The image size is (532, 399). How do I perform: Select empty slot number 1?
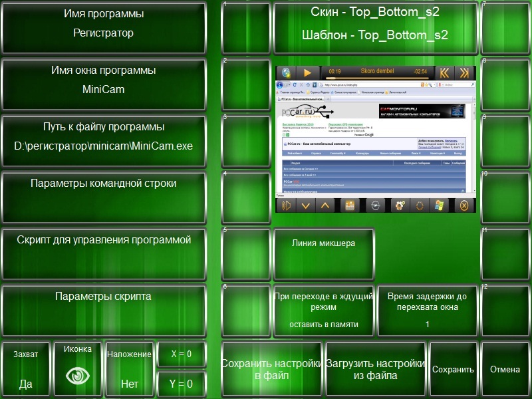[245, 28]
